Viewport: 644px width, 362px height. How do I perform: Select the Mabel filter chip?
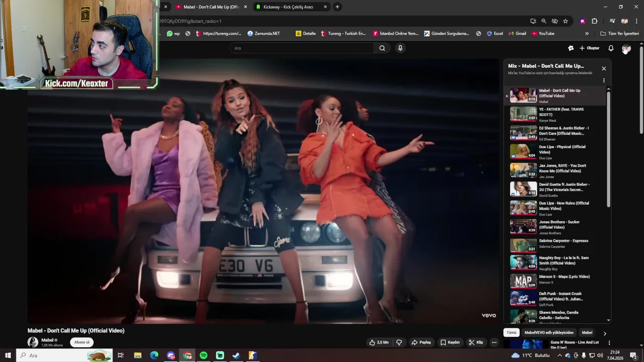[x=587, y=333]
